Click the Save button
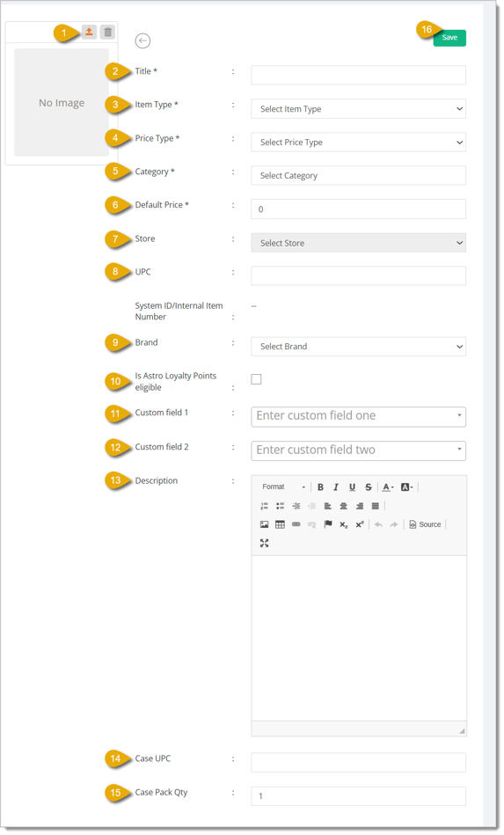 click(449, 38)
